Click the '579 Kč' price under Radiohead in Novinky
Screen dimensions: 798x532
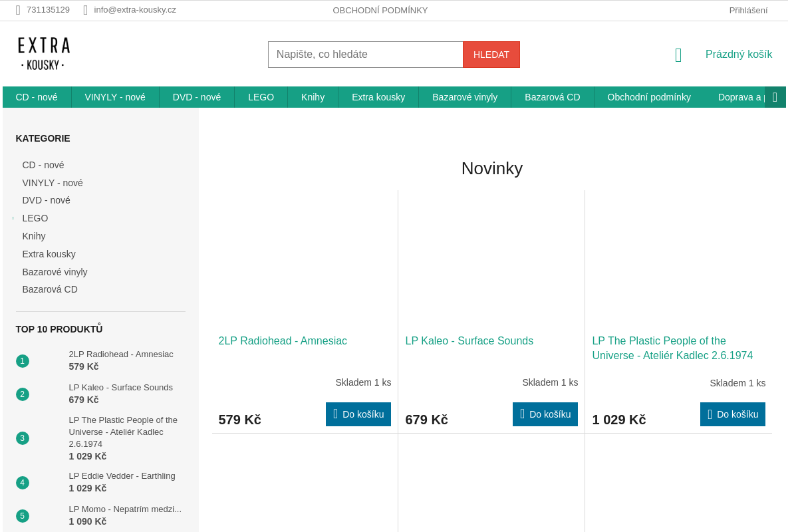pos(240,420)
